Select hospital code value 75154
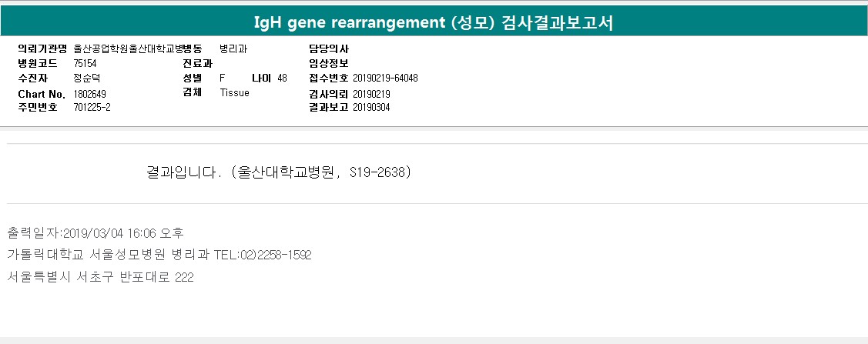The image size is (868, 344). tap(85, 63)
